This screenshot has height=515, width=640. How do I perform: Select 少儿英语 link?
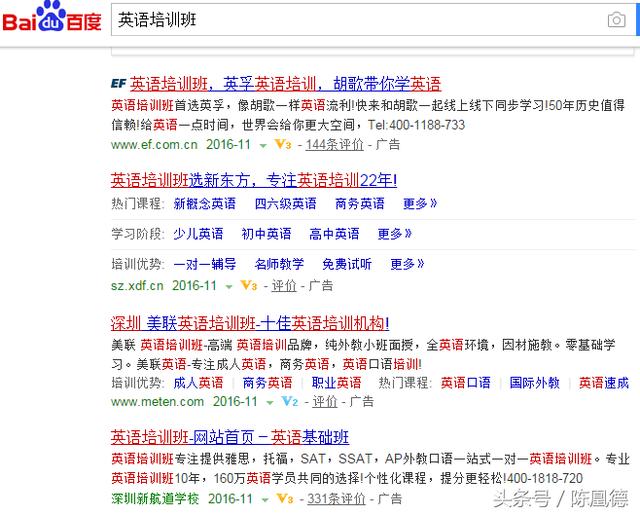click(x=198, y=233)
